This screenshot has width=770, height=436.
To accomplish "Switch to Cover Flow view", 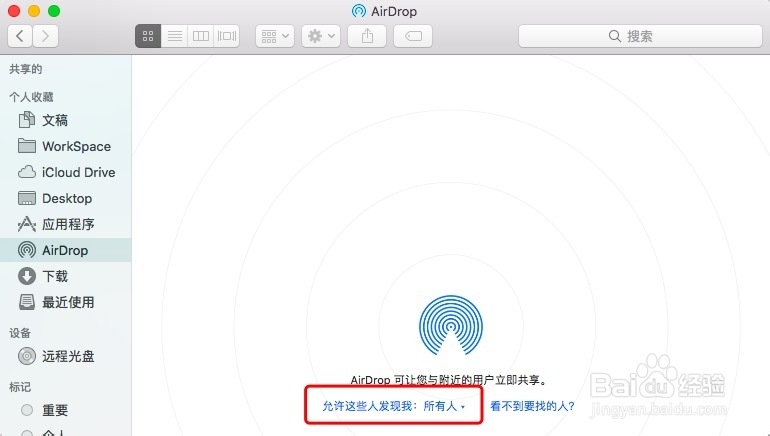I will point(226,36).
